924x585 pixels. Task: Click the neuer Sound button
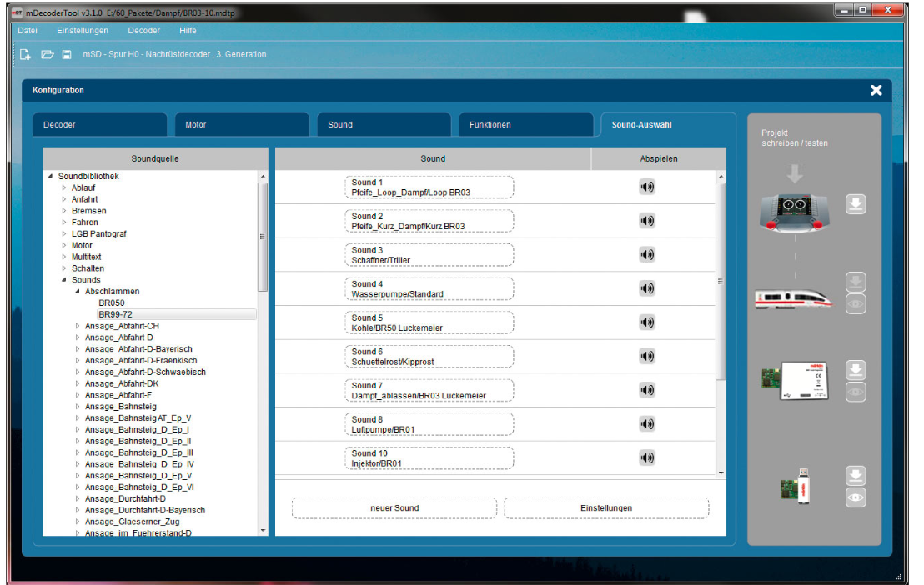394,508
